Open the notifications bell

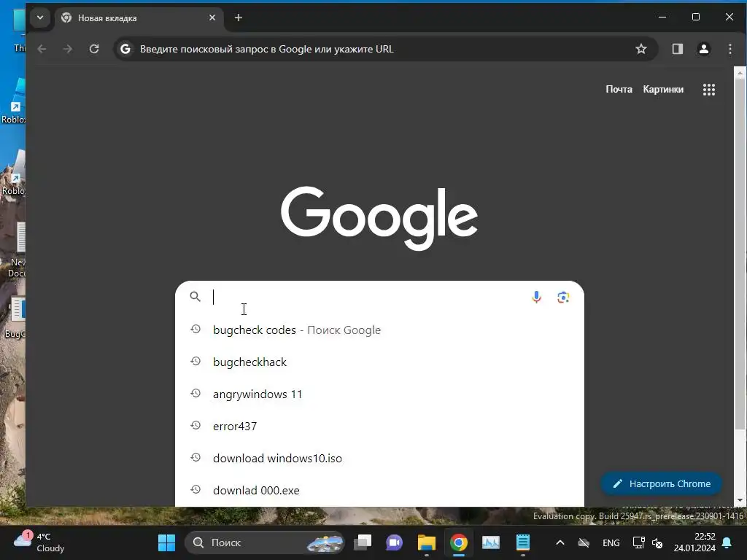[x=727, y=542]
